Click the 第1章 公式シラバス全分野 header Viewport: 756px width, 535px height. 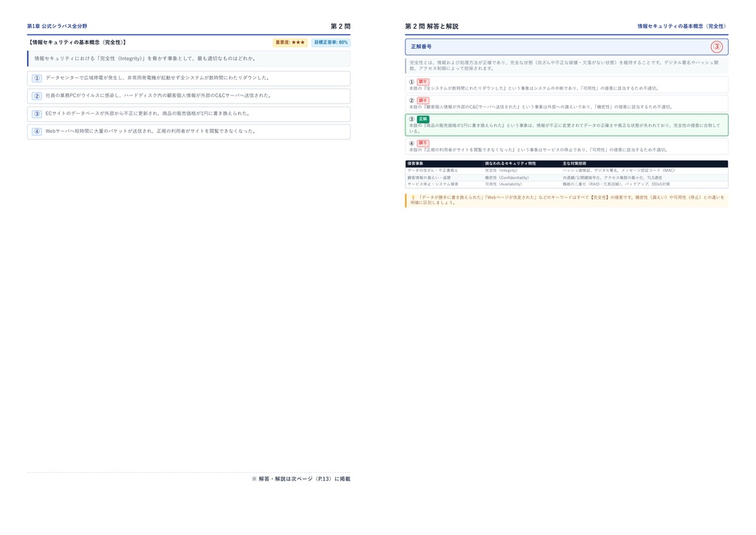58,26
